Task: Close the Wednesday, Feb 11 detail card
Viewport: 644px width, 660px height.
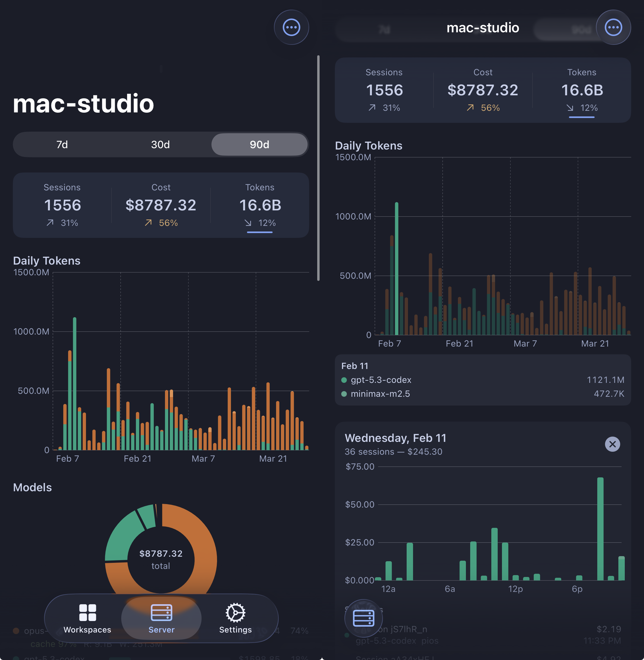Action: [x=612, y=444]
